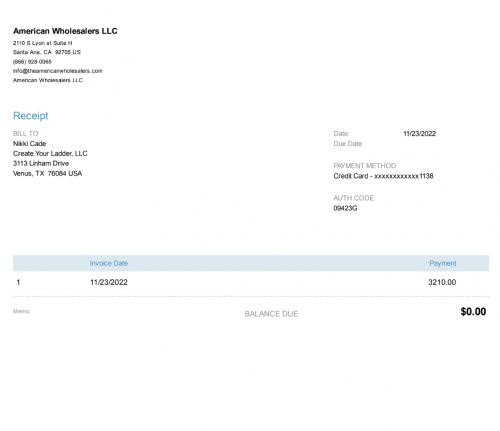Click the payment amount 3210.00
This screenshot has width=500, height=431.
[442, 282]
